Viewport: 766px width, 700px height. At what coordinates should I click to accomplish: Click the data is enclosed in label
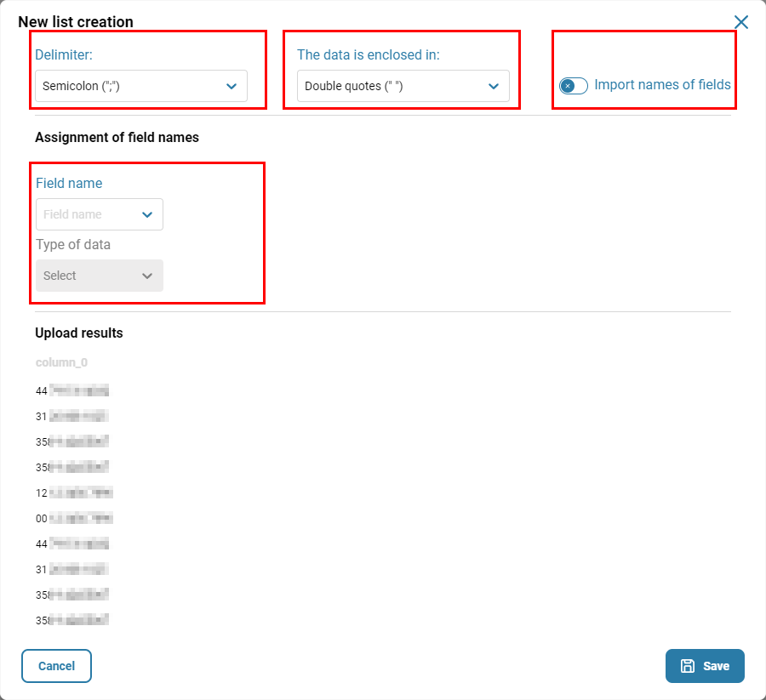[x=369, y=54]
